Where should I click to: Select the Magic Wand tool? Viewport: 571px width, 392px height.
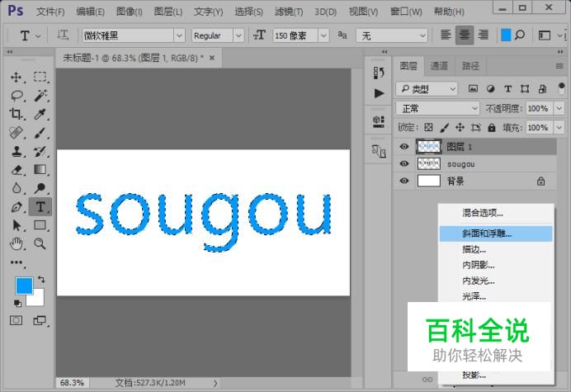(x=40, y=96)
